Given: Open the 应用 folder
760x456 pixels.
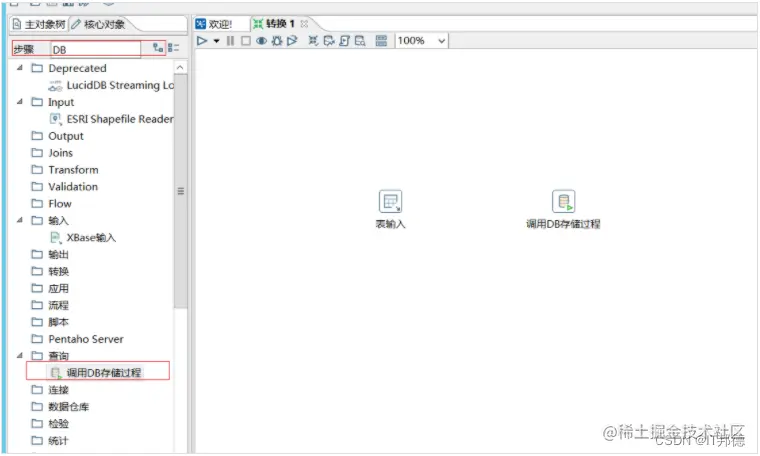Looking at the screenshot, I should click(50, 288).
